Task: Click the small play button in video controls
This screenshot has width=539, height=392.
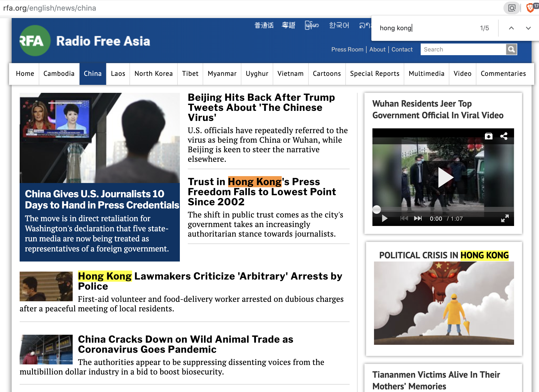Action: (x=384, y=218)
